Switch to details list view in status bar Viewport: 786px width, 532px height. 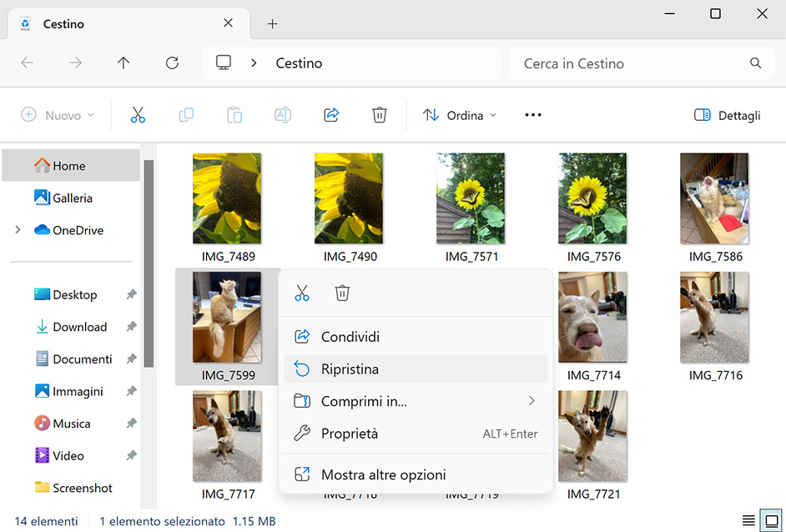[x=748, y=521]
